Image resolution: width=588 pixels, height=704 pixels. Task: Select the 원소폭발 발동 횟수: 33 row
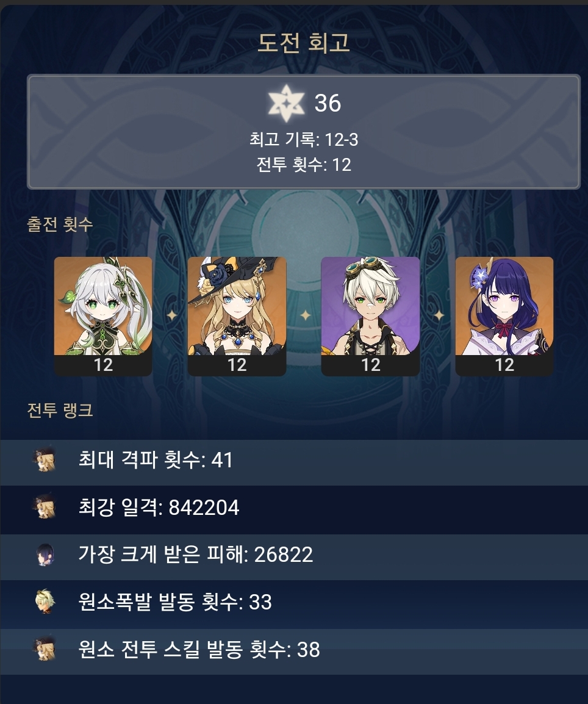click(294, 604)
